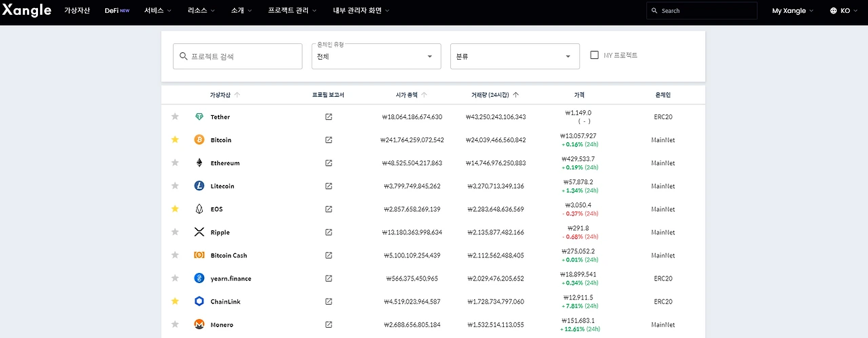Open yearn.finance profile report icon
Image resolution: width=868 pixels, height=338 pixels.
tap(328, 278)
